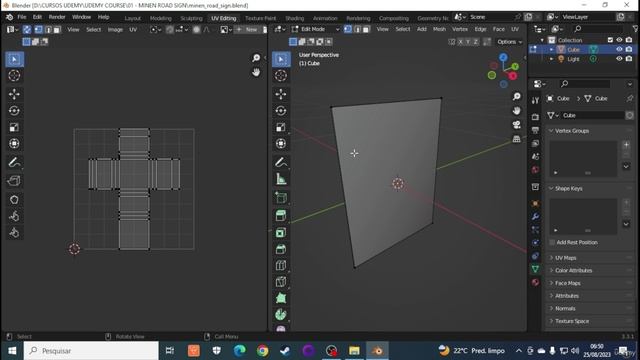Toggle Collection visibility eye in outliner
This screenshot has width=640, height=360.
tap(619, 40)
